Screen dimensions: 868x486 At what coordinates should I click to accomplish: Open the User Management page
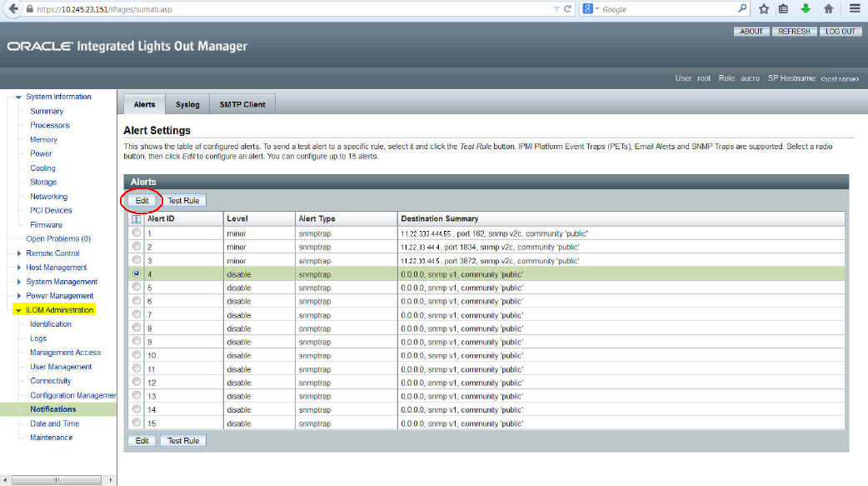61,367
